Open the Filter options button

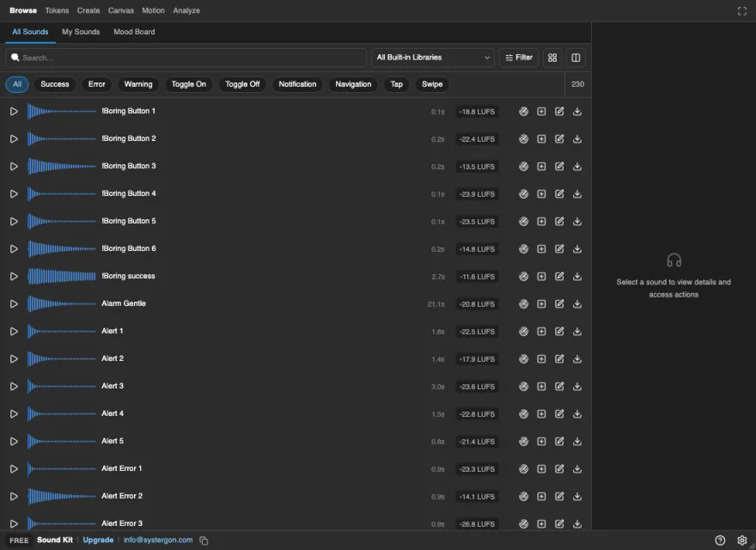(519, 58)
